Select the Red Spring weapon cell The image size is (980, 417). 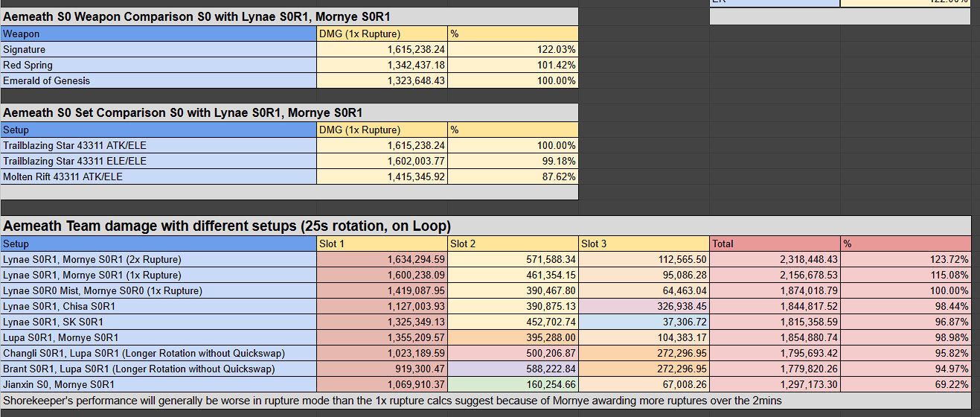tap(158, 65)
